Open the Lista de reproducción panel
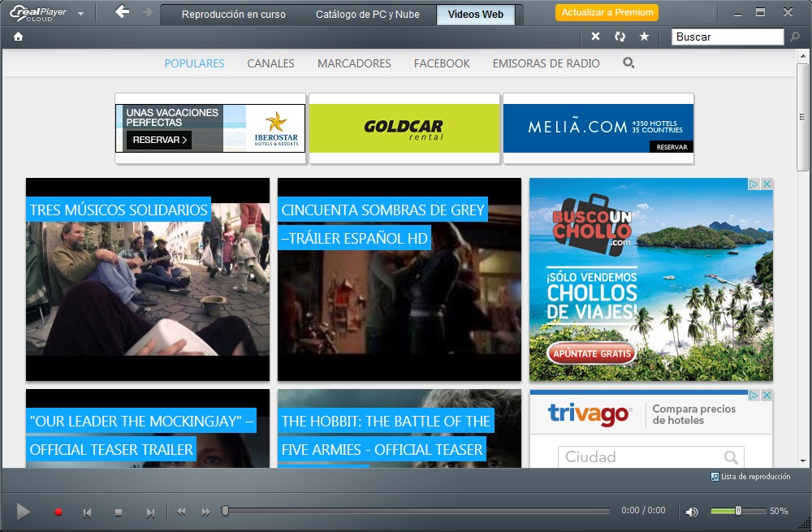812x532 pixels. pyautogui.click(x=750, y=477)
